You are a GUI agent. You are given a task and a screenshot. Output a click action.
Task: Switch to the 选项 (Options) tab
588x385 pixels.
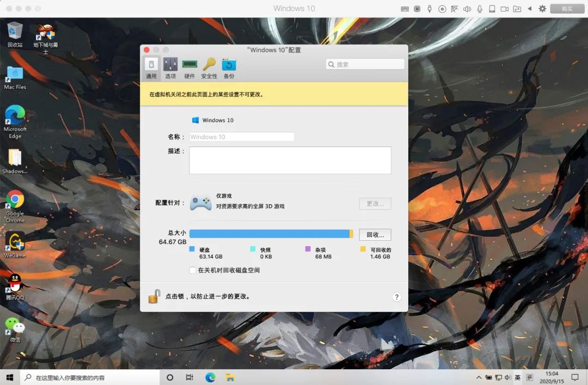pyautogui.click(x=170, y=68)
